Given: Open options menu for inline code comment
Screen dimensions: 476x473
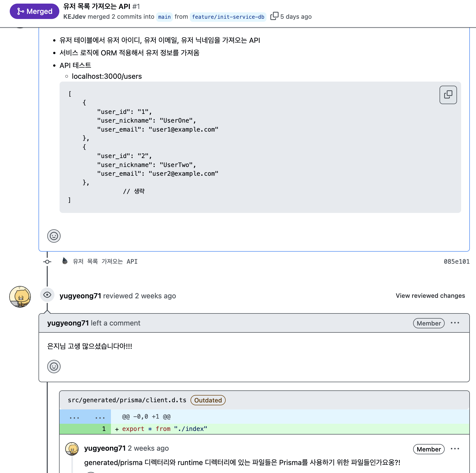Looking at the screenshot, I should click(x=455, y=449).
